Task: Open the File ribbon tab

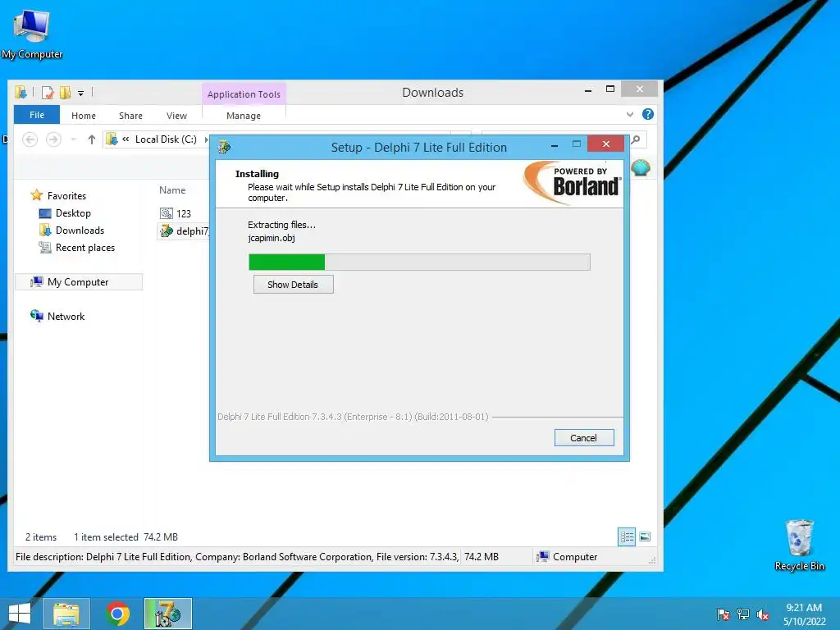Action: [x=37, y=115]
